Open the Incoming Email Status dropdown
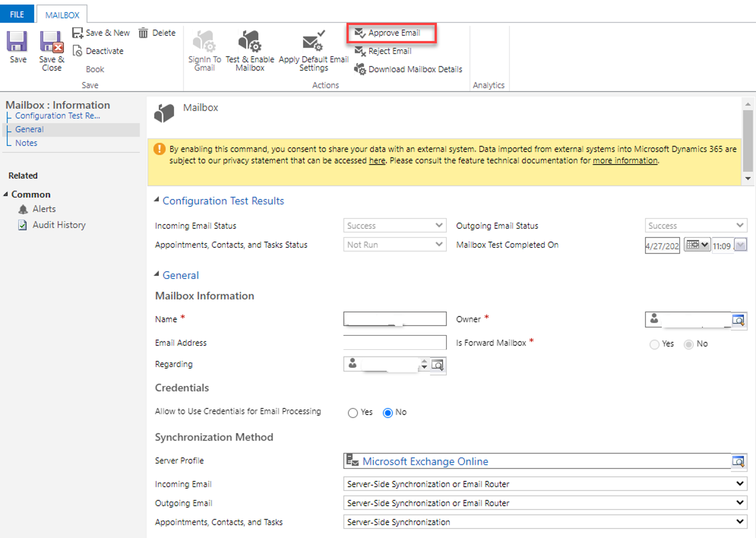The height and width of the screenshot is (538, 756). click(439, 225)
